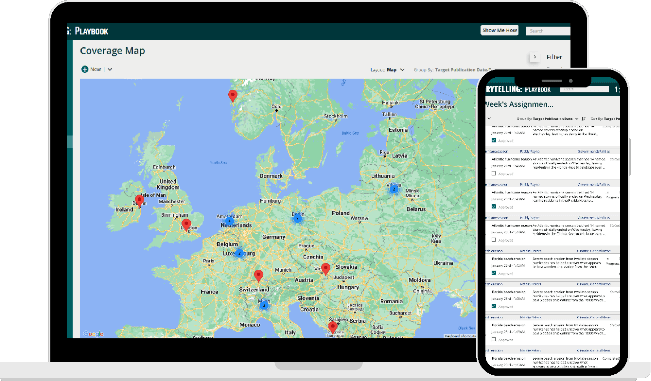Click the Google logo on the map
This screenshot has height=381, width=651.
click(x=93, y=333)
